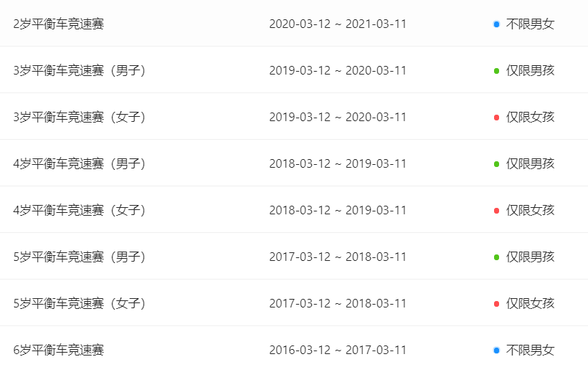
Task: Click green dot beside 3岁 男子 仅限男孩
Action: point(496,71)
